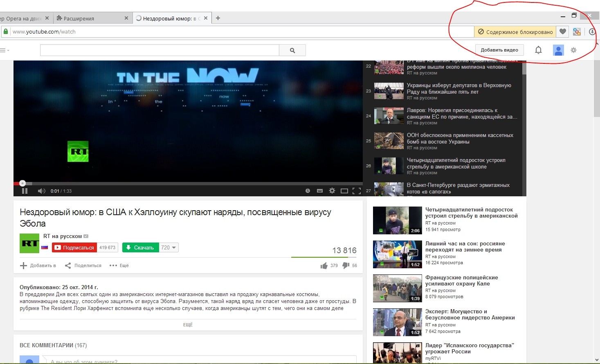
Task: Open the 'RT на русском' channel link
Action: click(63, 236)
